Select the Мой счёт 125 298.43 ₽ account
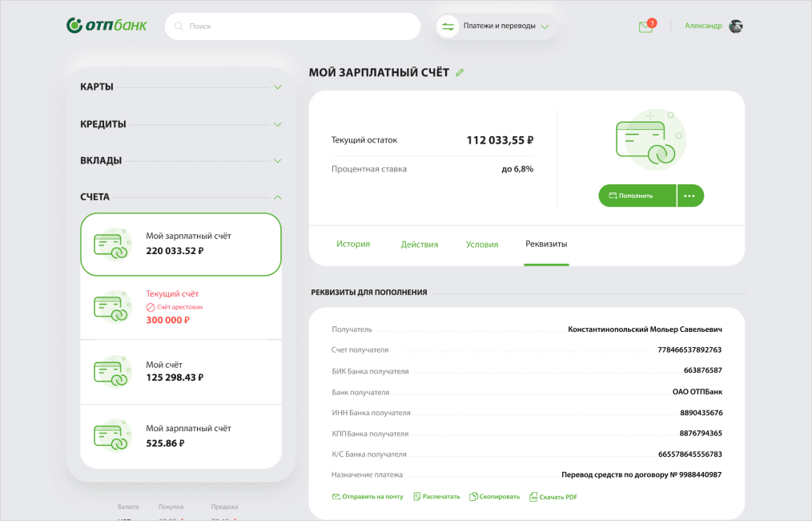812x521 pixels. coord(181,371)
